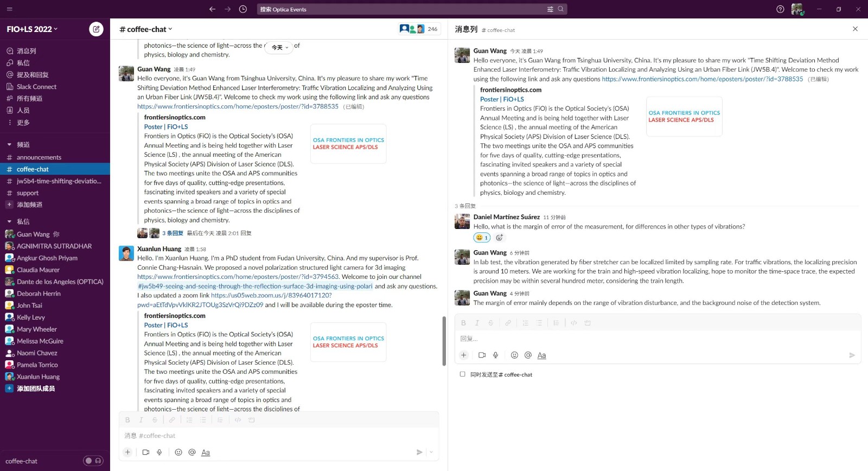Open the history clock icon
868x471 pixels.
pyautogui.click(x=243, y=9)
